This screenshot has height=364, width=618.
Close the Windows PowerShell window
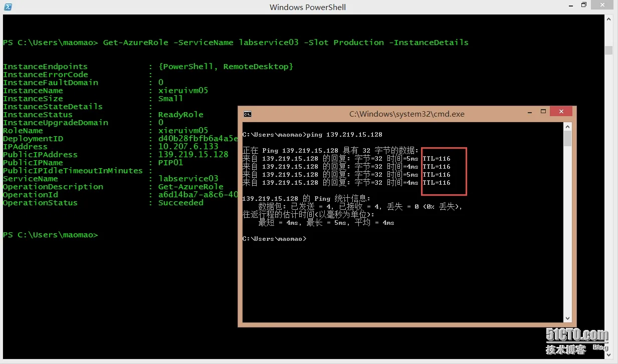click(602, 5)
